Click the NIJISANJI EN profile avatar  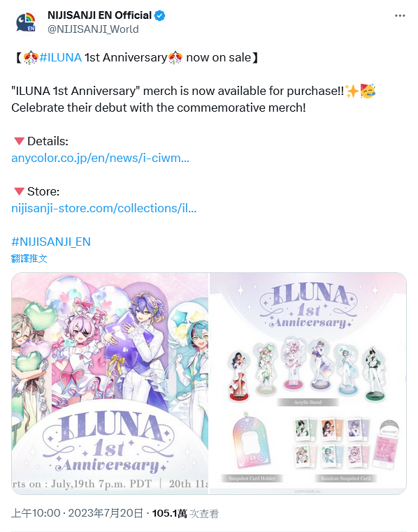25,22
